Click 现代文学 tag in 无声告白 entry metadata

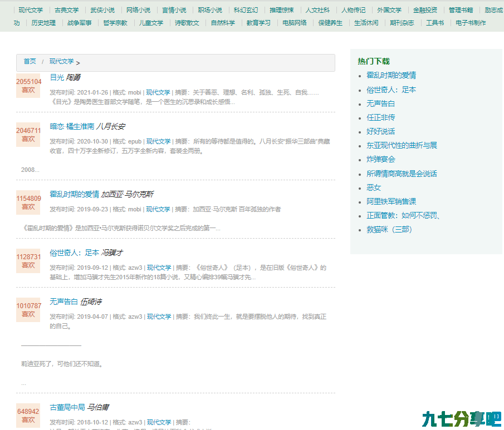[159, 317]
